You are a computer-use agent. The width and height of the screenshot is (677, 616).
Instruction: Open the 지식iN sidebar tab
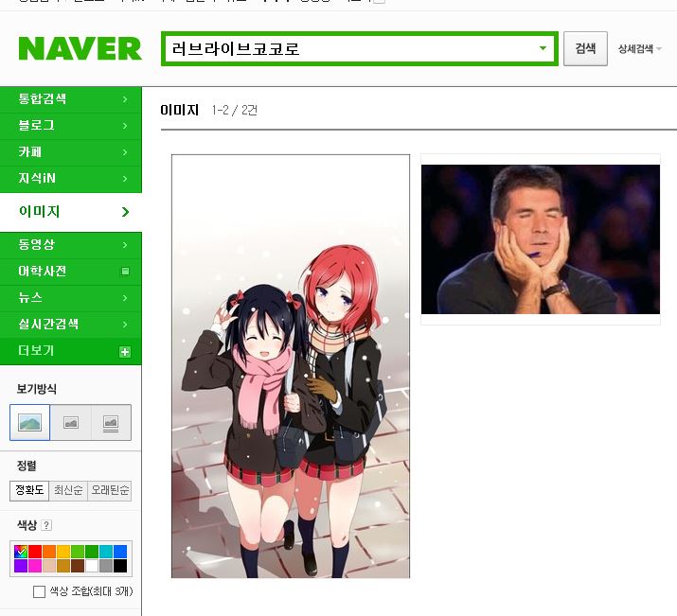point(71,179)
